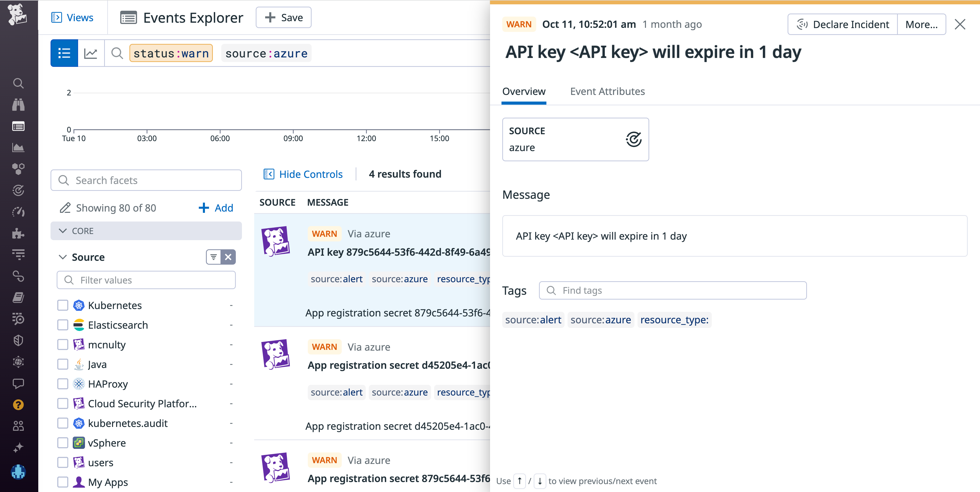Open Monitors via the target sidebar icon
Screen dimensions: 980x492
18,191
